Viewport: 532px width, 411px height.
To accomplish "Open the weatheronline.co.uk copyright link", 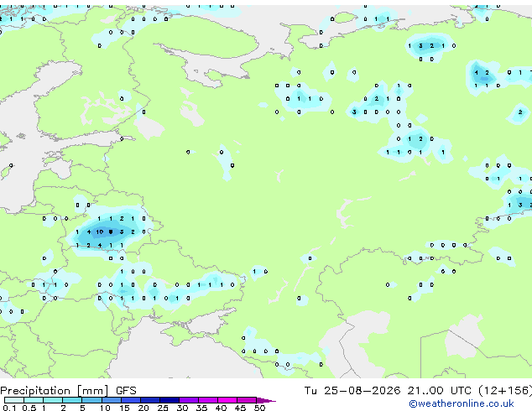I will click(462, 403).
